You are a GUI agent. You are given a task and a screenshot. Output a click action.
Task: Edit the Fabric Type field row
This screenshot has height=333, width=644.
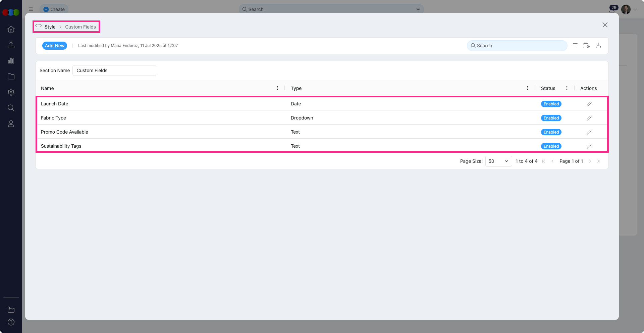pos(589,118)
